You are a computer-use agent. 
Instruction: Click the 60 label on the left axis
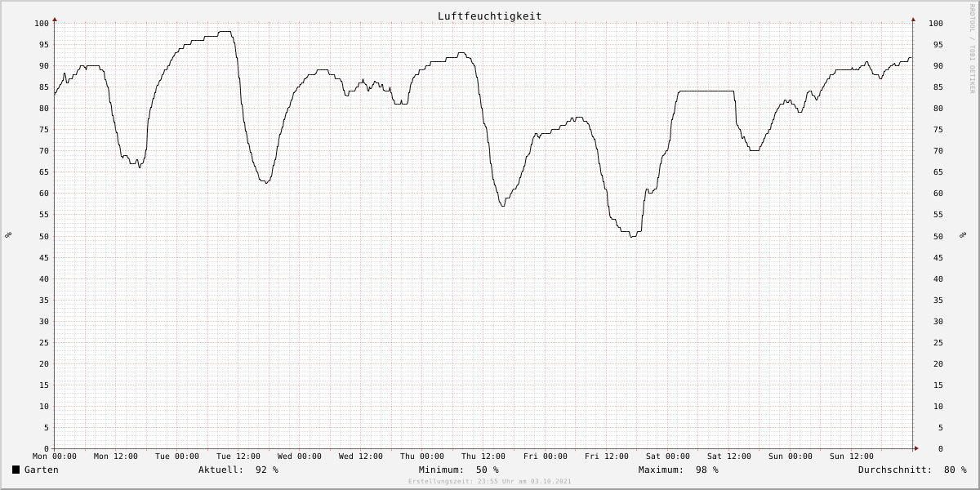44,194
